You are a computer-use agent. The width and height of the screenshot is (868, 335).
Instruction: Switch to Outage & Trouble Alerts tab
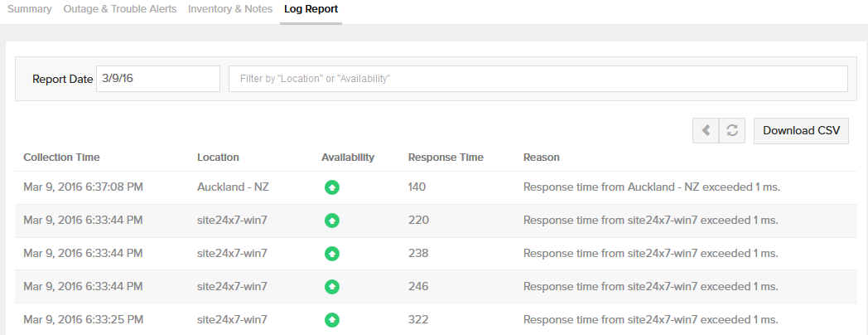tap(120, 9)
